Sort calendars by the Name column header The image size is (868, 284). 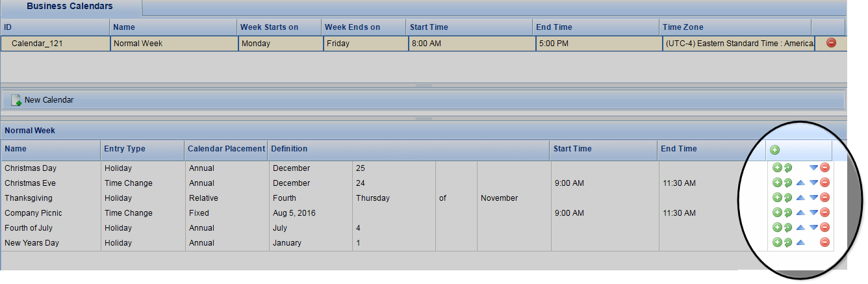click(173, 27)
